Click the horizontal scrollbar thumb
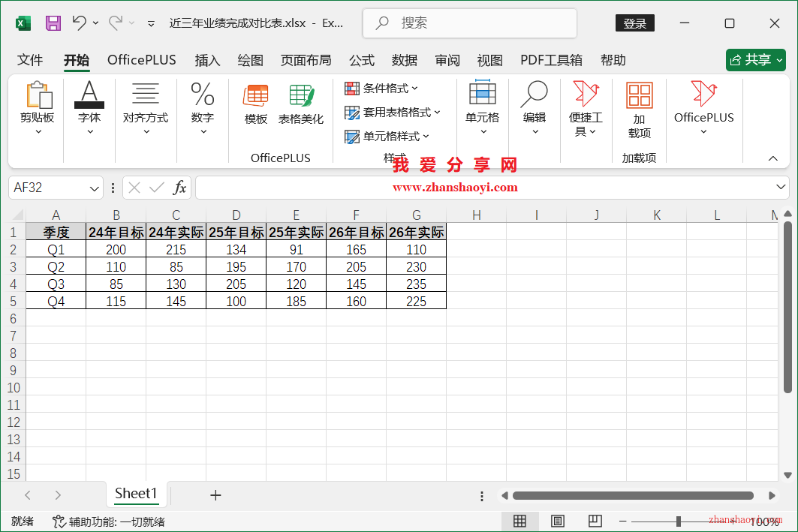798x532 pixels. point(633,495)
